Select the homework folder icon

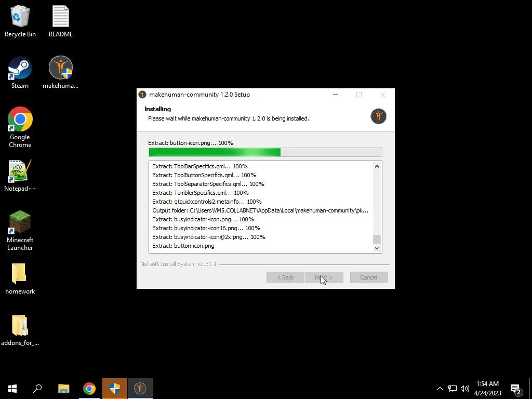coord(20,279)
